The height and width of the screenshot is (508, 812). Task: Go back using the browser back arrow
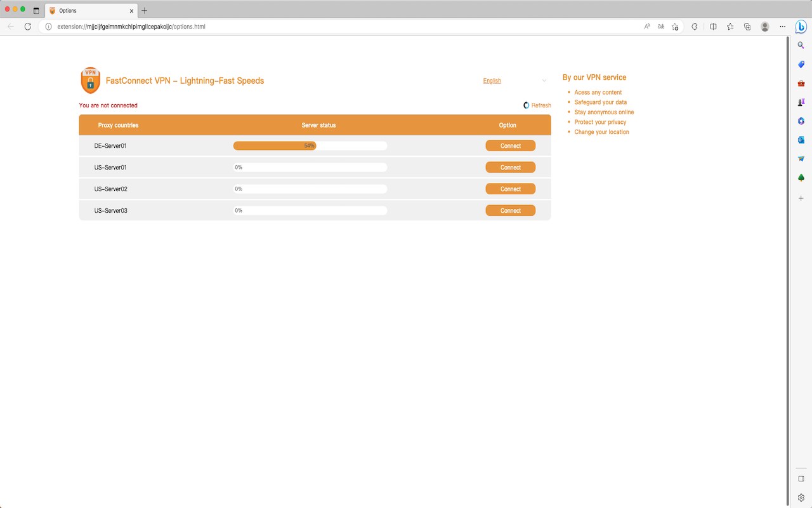pos(10,27)
